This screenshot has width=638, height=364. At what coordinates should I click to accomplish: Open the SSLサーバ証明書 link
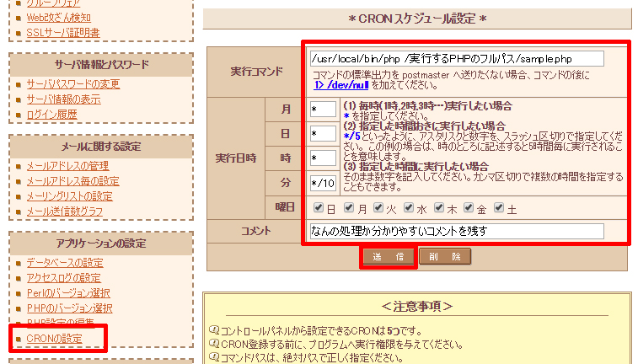(x=63, y=33)
